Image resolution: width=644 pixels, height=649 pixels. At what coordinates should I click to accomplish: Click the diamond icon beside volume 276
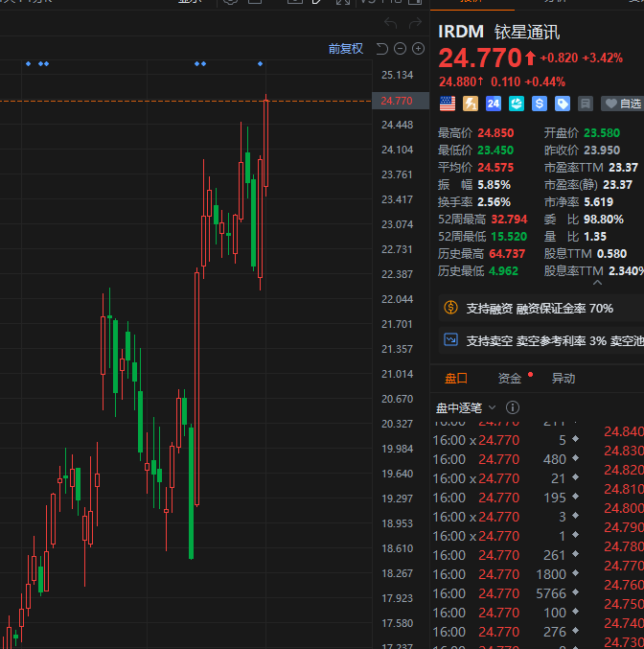tap(575, 631)
